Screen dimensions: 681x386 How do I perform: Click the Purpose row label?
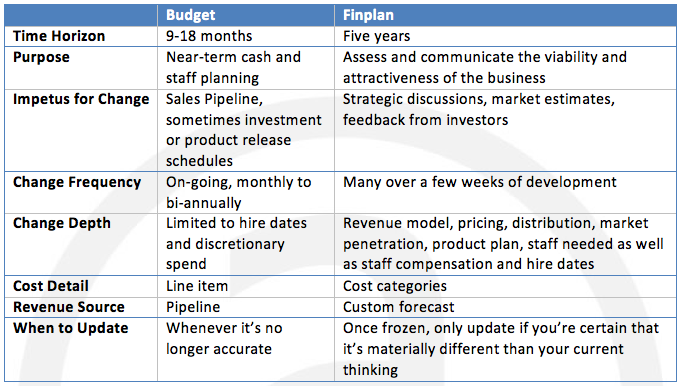(41, 57)
